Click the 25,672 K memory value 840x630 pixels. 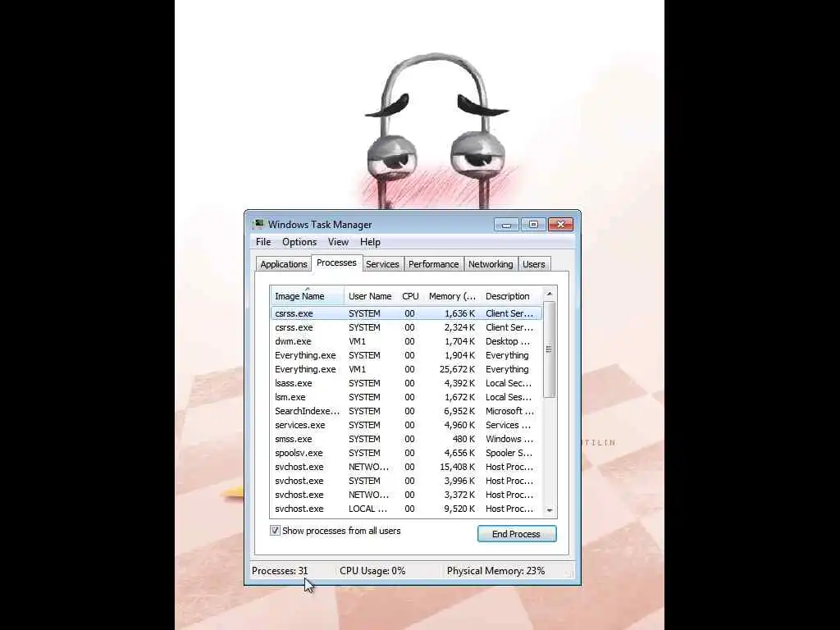457,369
